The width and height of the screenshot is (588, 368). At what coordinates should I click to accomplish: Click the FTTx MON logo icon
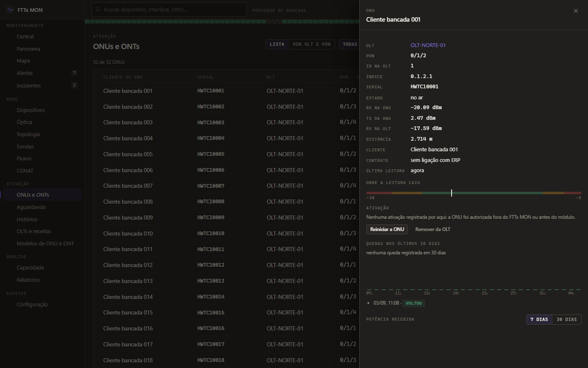[10, 10]
